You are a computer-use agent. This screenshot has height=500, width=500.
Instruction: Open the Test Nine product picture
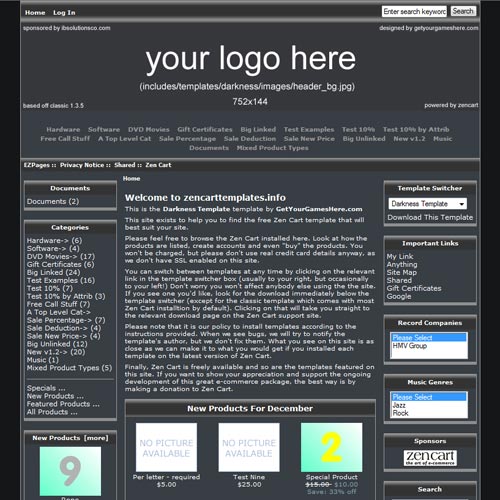point(249,447)
